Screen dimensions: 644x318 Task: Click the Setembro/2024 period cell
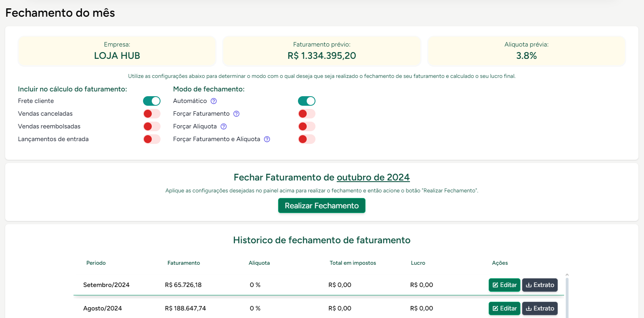[106, 285]
